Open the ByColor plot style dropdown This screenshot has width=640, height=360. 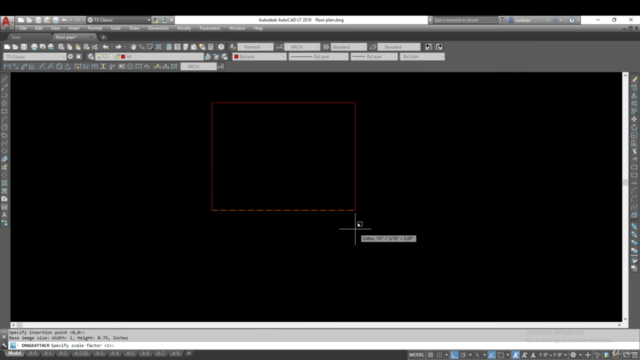422,57
